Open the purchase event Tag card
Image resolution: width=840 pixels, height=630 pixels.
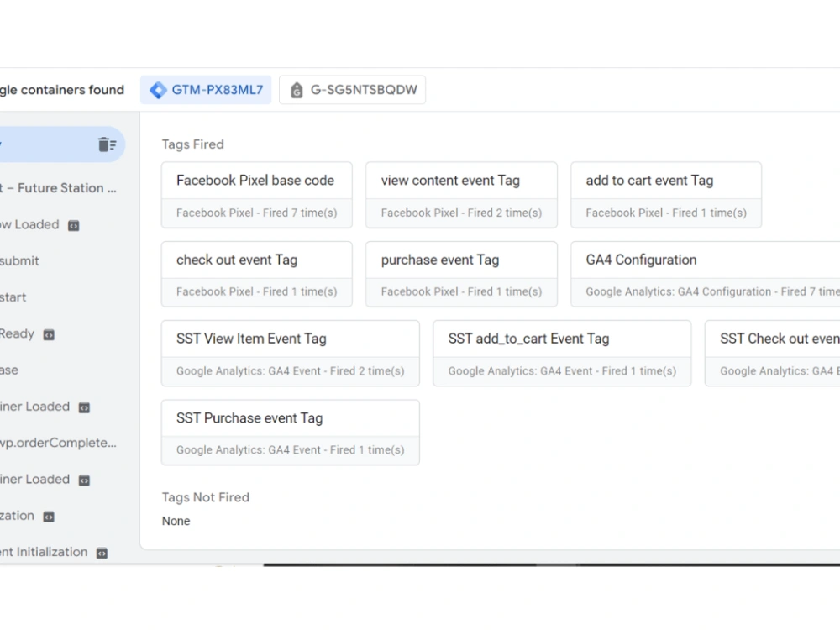tap(461, 273)
